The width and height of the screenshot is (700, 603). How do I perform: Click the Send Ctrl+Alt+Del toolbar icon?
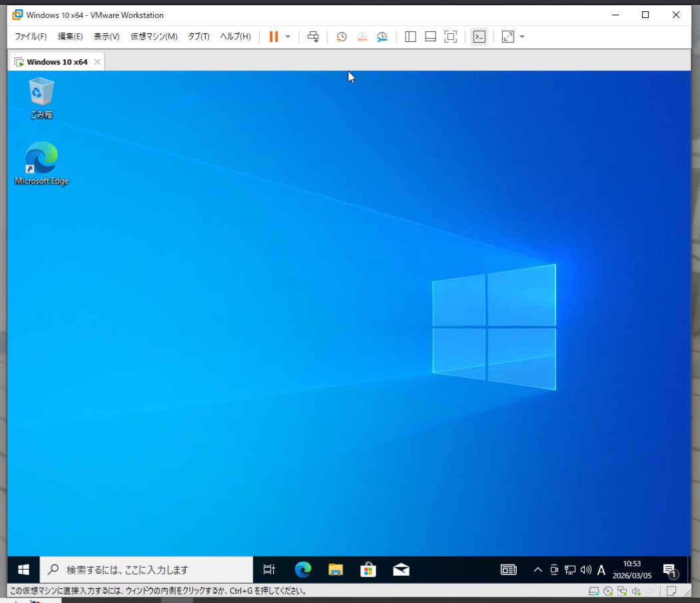coord(313,37)
